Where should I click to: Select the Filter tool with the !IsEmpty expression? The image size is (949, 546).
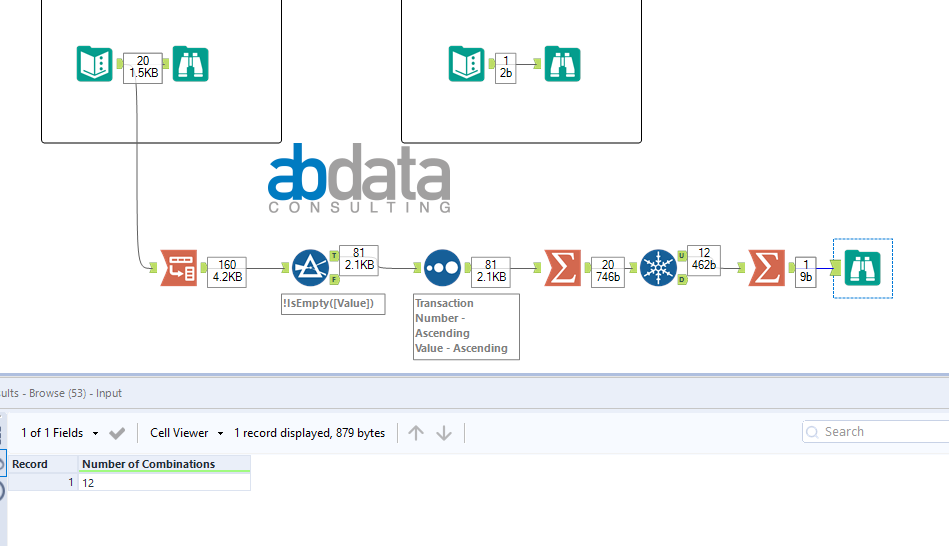310,268
